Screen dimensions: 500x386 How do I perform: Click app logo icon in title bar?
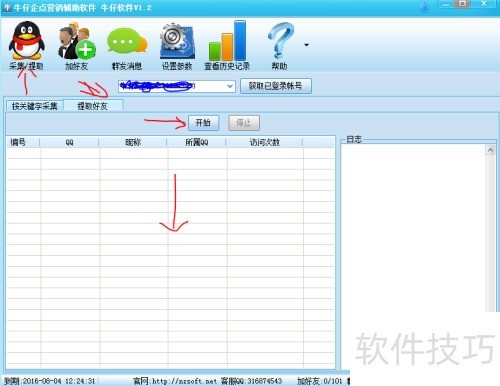click(7, 7)
